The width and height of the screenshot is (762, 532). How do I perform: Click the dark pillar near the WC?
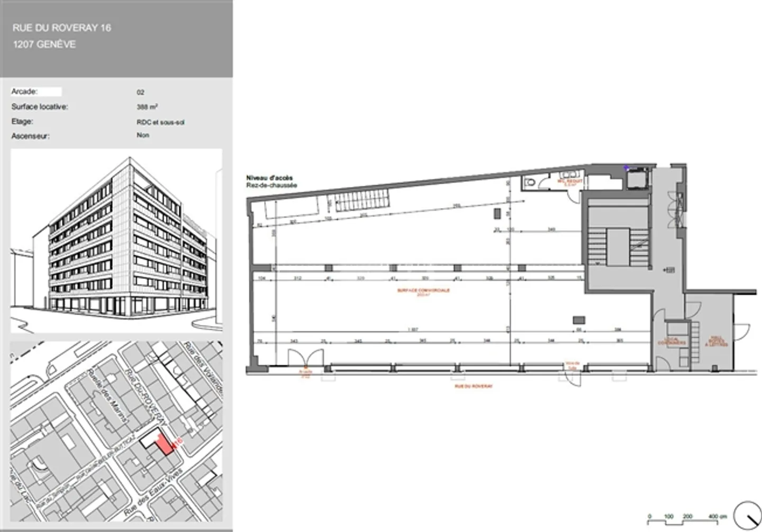tap(497, 213)
